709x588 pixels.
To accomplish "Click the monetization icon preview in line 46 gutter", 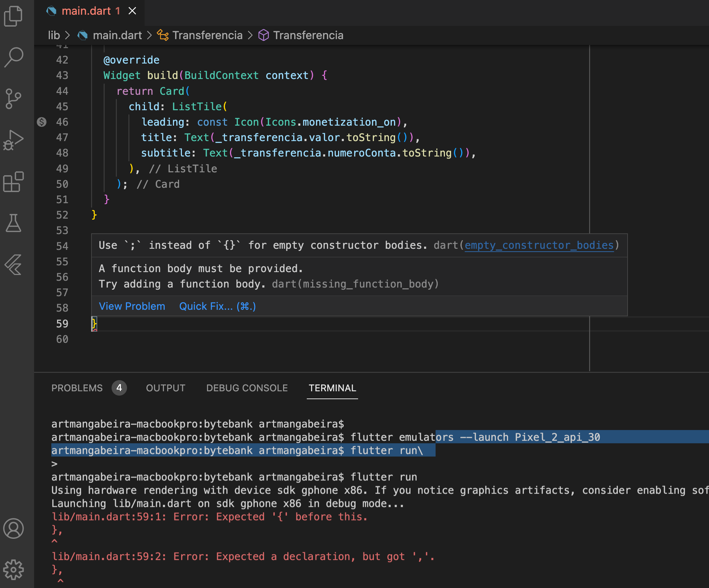I will (x=42, y=122).
